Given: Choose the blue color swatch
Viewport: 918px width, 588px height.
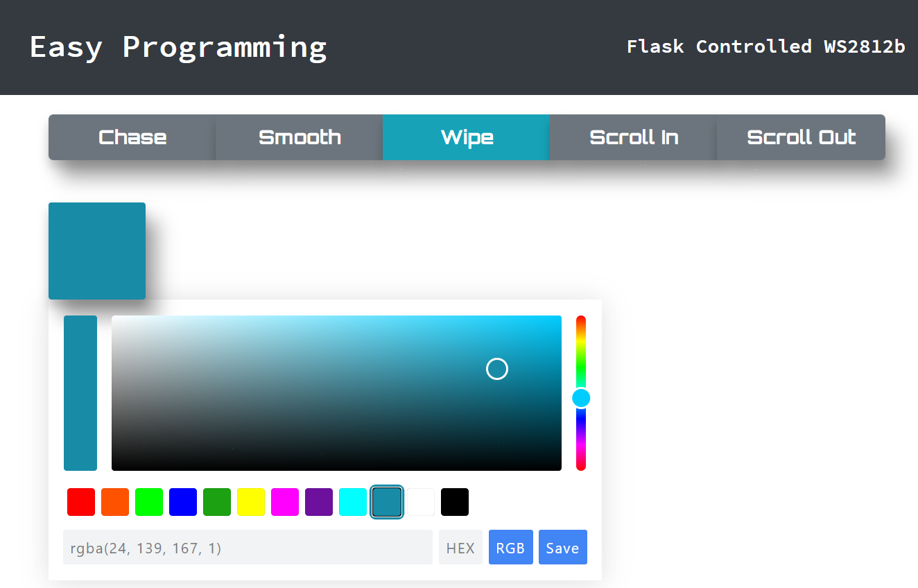Looking at the screenshot, I should coord(183,502).
